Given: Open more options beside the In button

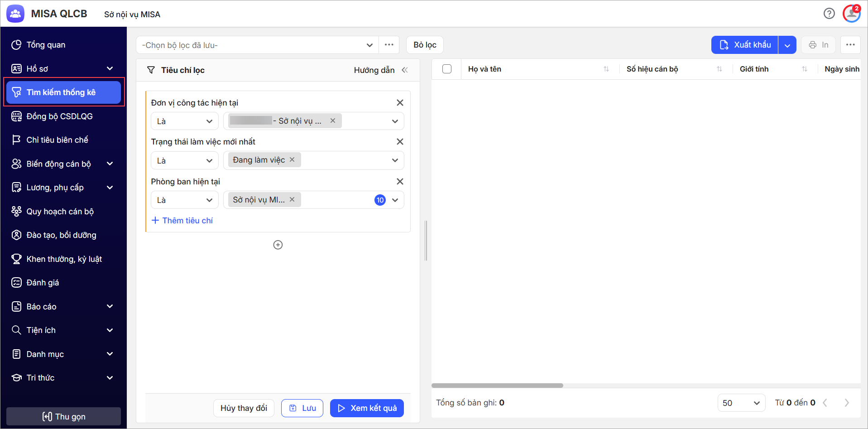Looking at the screenshot, I should pyautogui.click(x=850, y=45).
